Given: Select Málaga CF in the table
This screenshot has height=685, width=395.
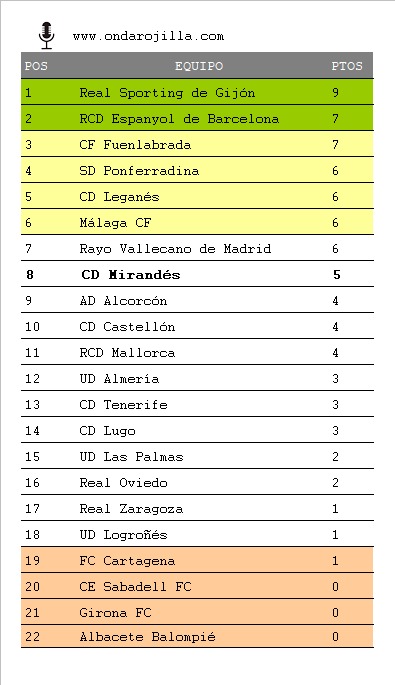Looking at the screenshot, I should 115,223.
